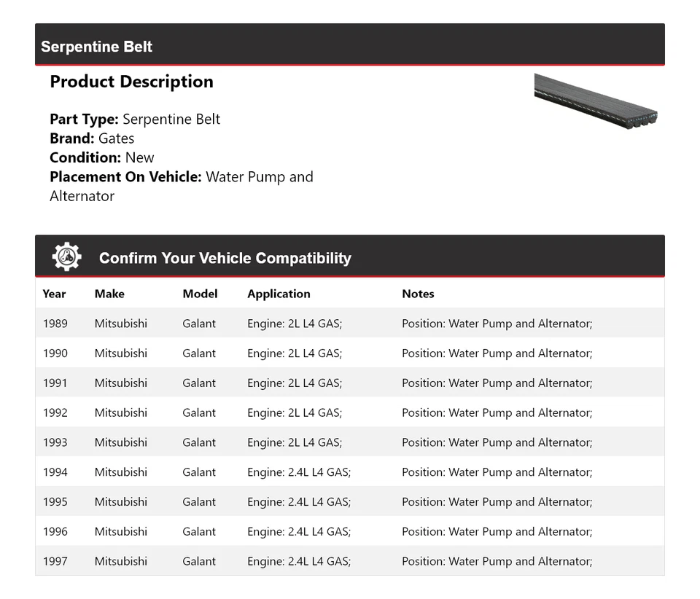Screen dimensions: 700x599
Task: Click the Brand: Gates text
Action: [92, 138]
